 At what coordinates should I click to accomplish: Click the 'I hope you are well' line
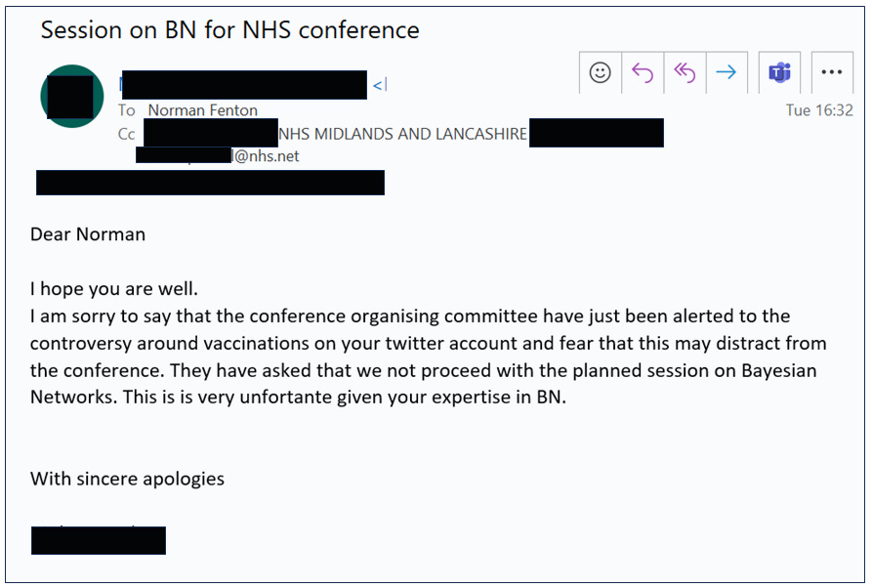pyautogui.click(x=114, y=289)
